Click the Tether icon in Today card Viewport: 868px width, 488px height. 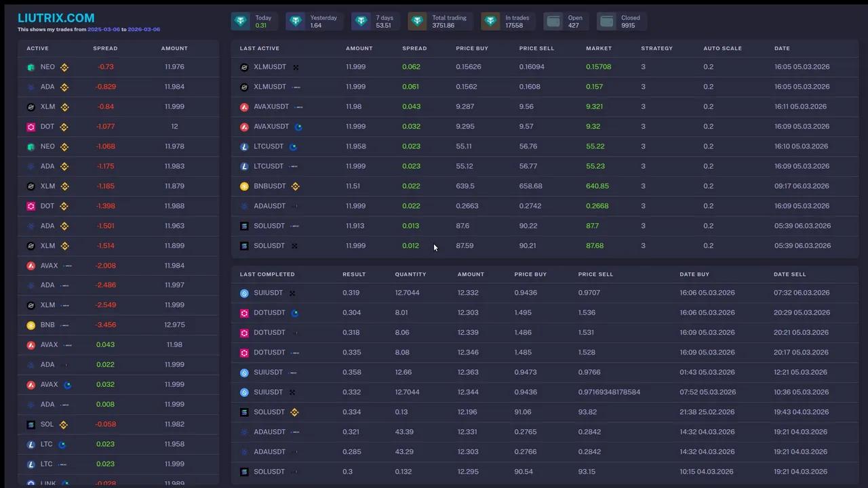point(241,22)
